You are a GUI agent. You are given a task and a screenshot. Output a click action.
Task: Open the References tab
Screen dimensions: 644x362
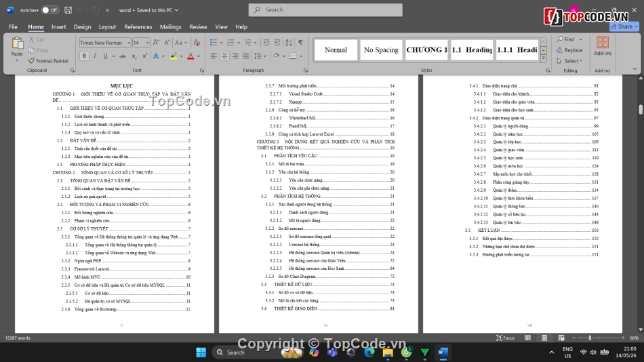pos(138,26)
